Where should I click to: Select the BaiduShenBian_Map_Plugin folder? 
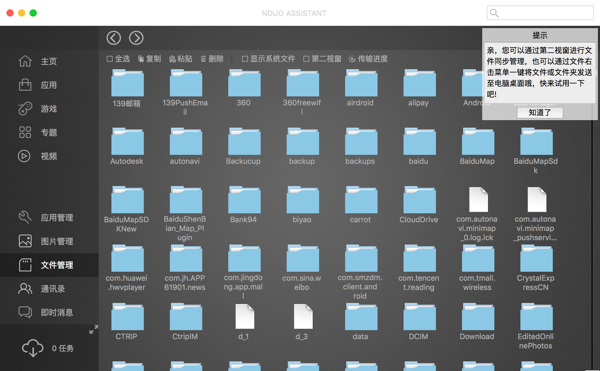pos(185,200)
